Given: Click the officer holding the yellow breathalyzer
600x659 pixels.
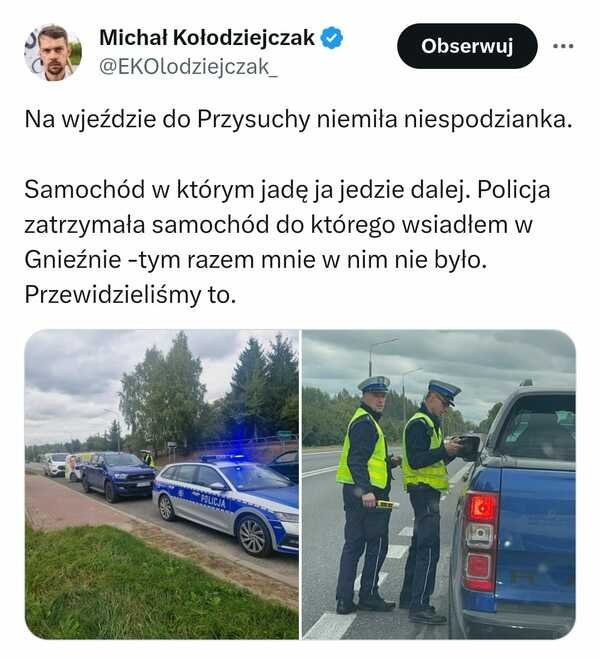Looking at the screenshot, I should [x=365, y=494].
